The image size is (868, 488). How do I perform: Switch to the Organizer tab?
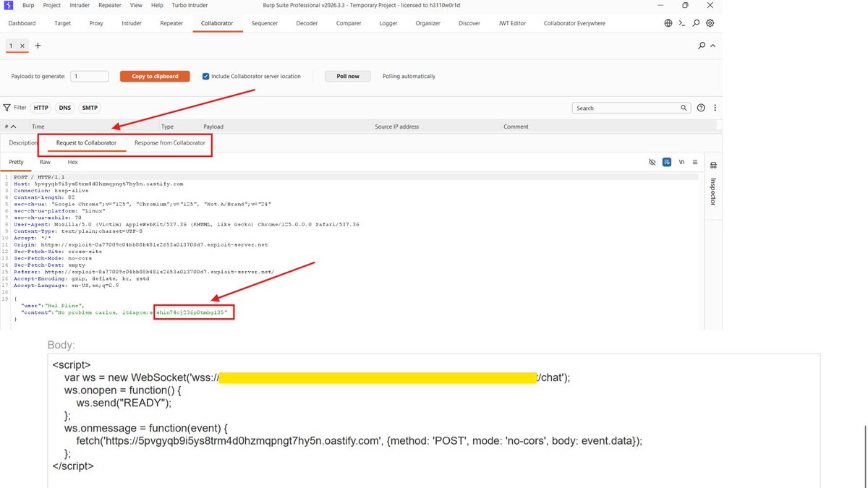(427, 23)
